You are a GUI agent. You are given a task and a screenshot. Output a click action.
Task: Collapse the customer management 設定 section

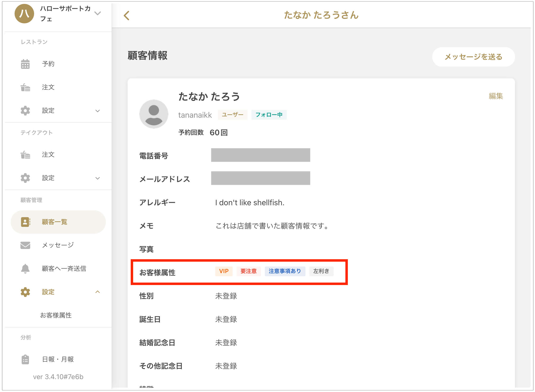(x=98, y=292)
